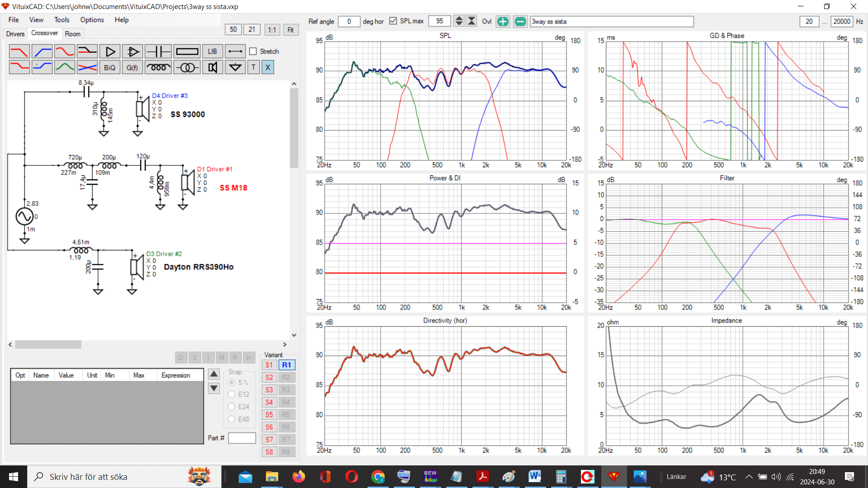
Task: Open the Options menu
Action: pos(92,20)
